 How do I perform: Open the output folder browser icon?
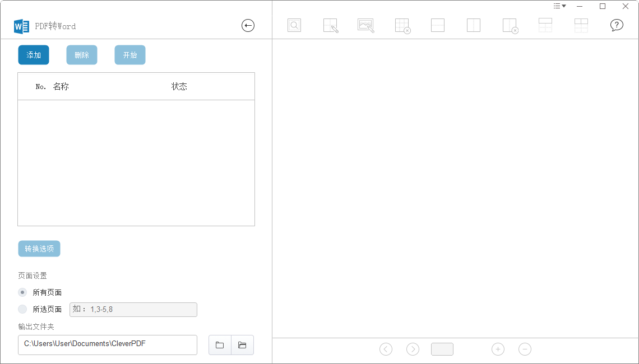pos(220,345)
